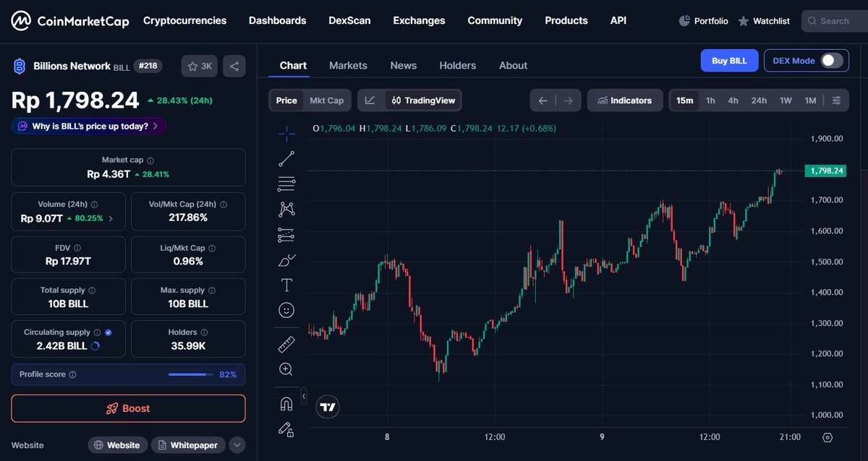Select the 24h timeframe
868x461 pixels.
[x=759, y=100]
